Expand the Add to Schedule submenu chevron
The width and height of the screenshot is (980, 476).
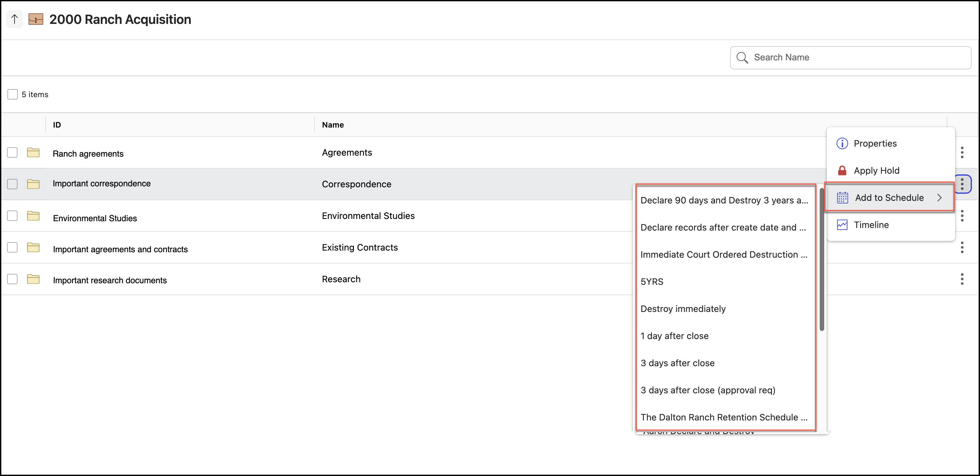[x=939, y=198]
